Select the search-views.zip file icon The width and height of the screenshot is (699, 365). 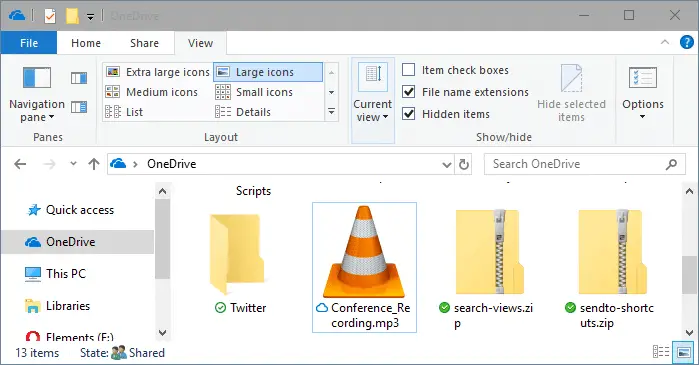point(489,252)
